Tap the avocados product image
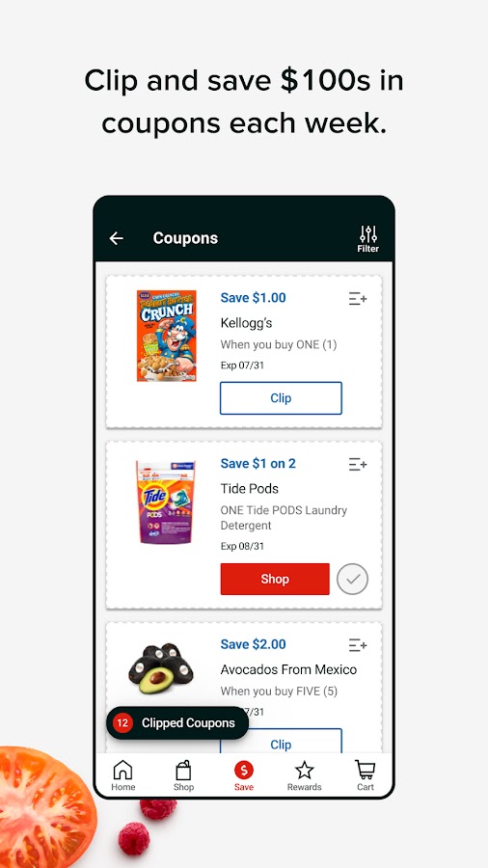This screenshot has height=868, width=488. tap(161, 668)
